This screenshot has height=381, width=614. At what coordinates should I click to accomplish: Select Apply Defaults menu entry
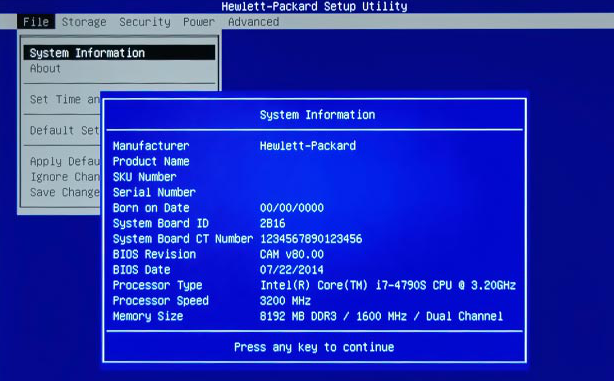(65, 161)
